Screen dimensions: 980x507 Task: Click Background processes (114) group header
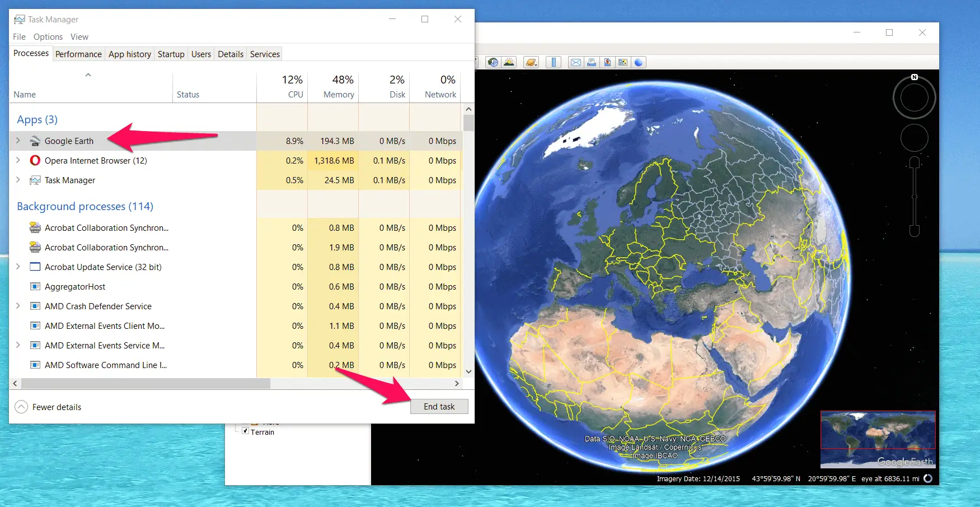[x=85, y=206]
